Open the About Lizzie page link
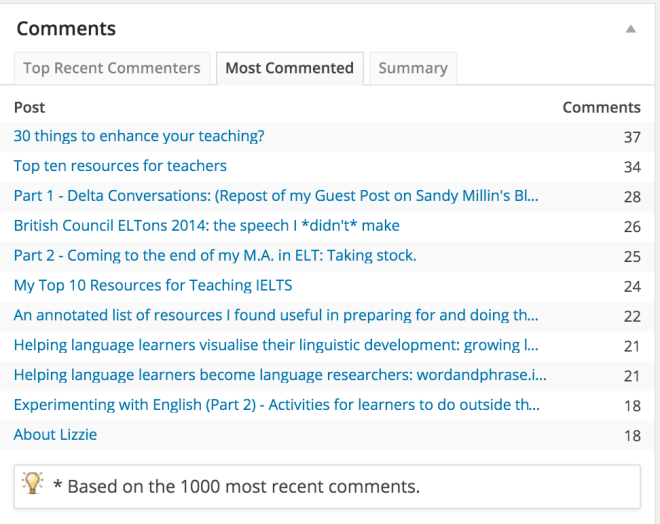 coord(55,435)
